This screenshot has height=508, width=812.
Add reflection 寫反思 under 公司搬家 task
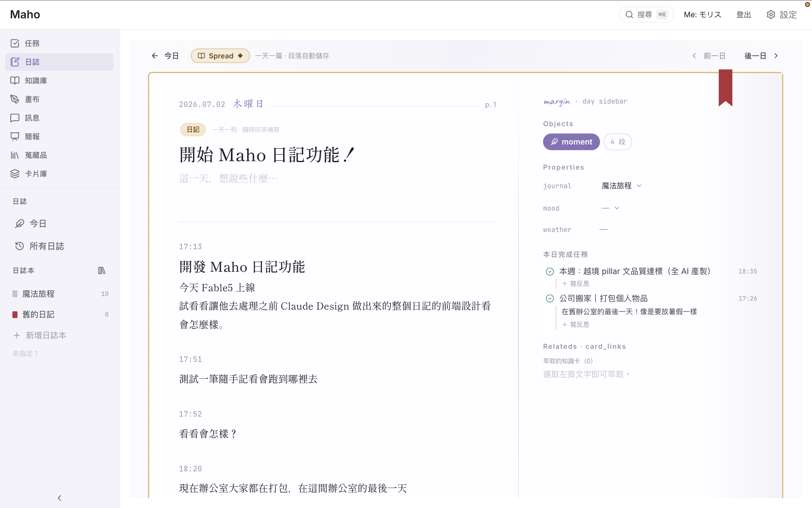pyautogui.click(x=576, y=325)
